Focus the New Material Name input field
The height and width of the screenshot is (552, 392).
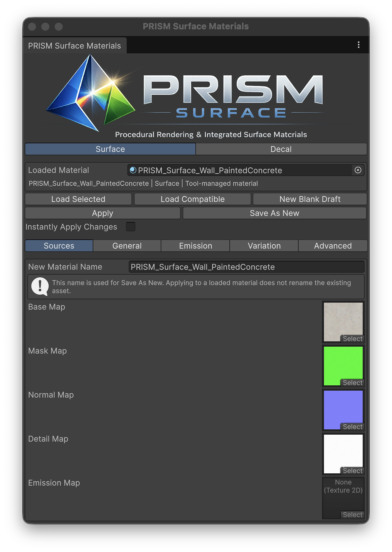[246, 267]
